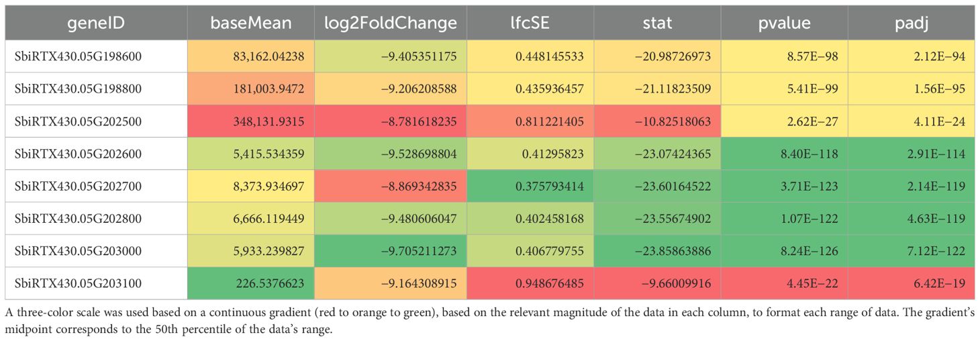This screenshot has height=341, width=980.
Task: Select the lfcSE column header
Action: pyautogui.click(x=531, y=23)
